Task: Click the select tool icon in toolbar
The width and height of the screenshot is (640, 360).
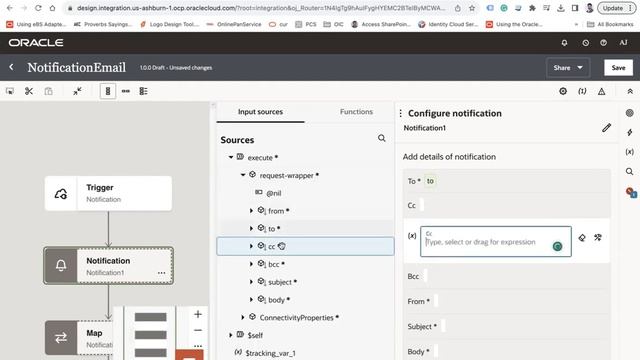Action: [x=10, y=91]
